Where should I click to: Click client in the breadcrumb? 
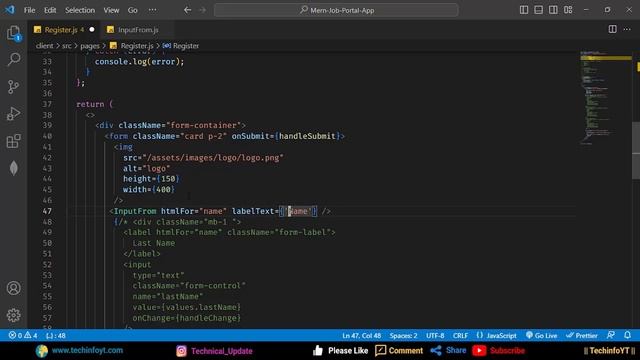44,46
